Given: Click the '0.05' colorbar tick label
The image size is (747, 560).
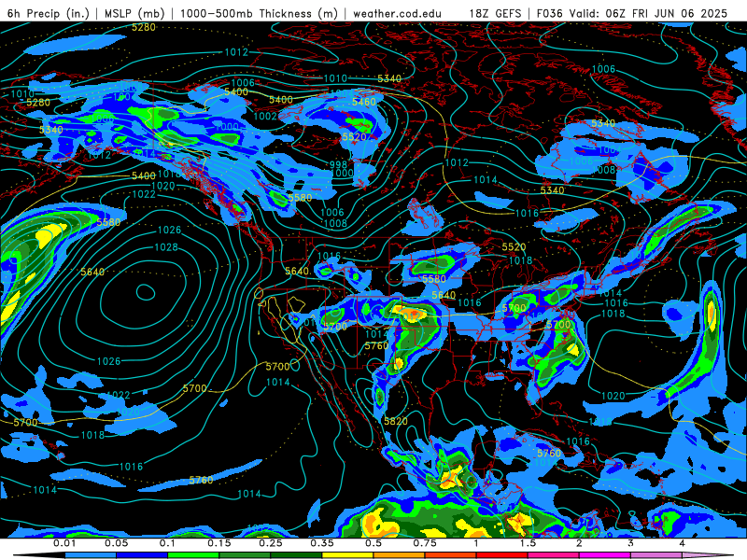Looking at the screenshot, I should 116,543.
